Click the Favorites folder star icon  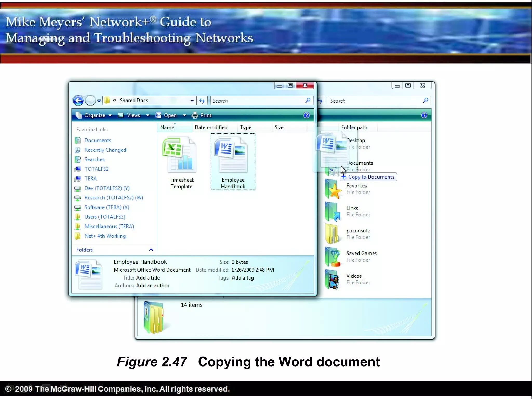[333, 190]
